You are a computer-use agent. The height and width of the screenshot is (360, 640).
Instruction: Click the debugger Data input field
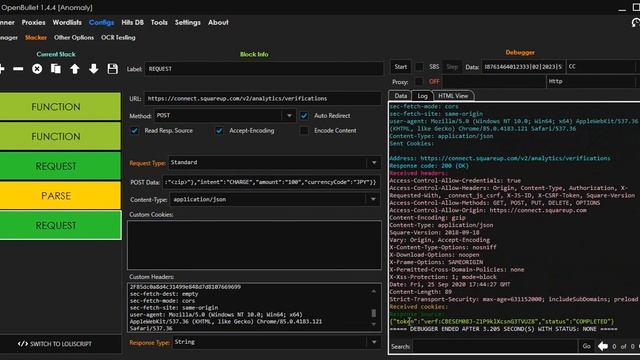(523, 67)
